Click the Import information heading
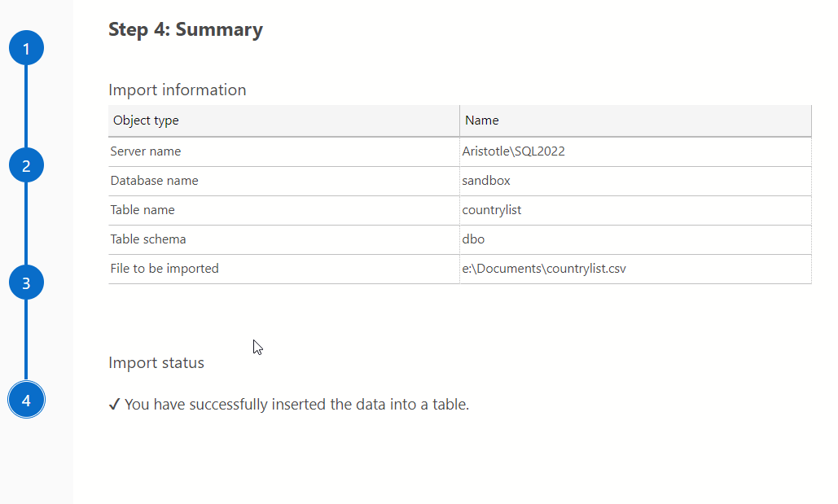This screenshot has width=838, height=504. [x=177, y=90]
